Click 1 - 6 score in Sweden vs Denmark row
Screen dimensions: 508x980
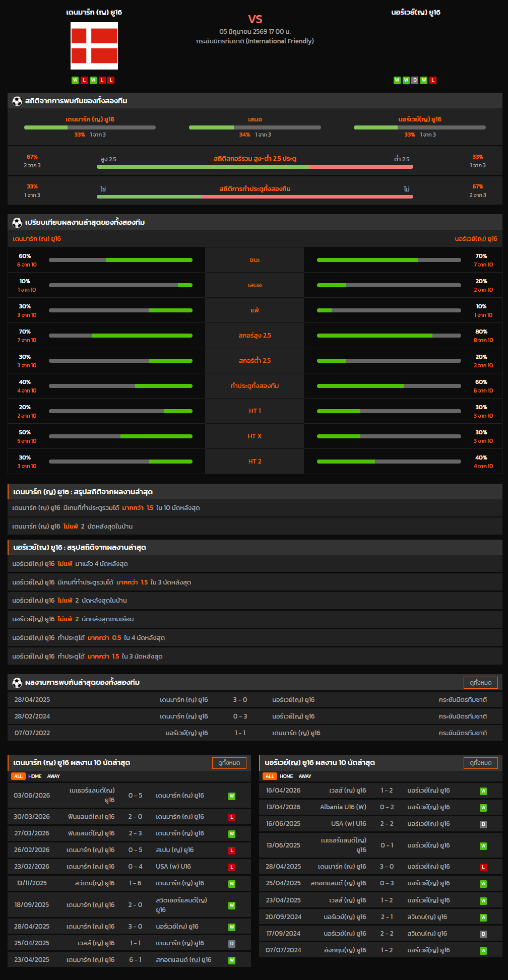click(x=135, y=883)
